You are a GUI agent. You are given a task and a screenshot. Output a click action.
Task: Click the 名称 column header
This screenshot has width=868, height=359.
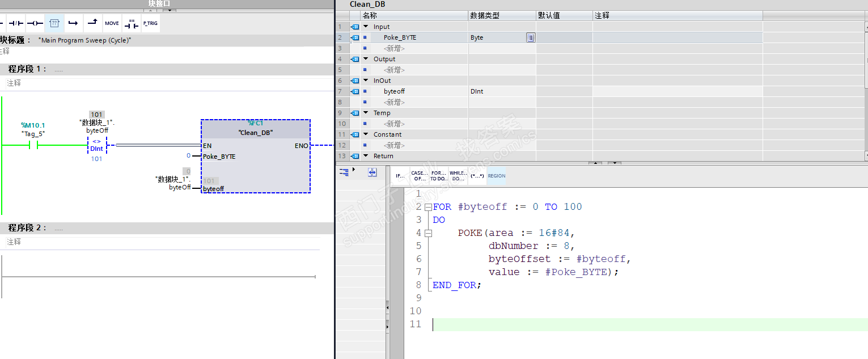click(414, 16)
